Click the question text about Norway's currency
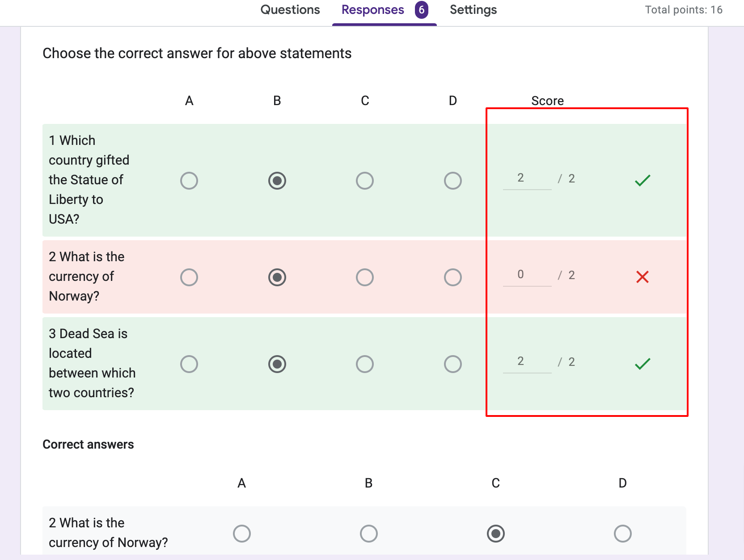The image size is (744, 560). tap(86, 276)
